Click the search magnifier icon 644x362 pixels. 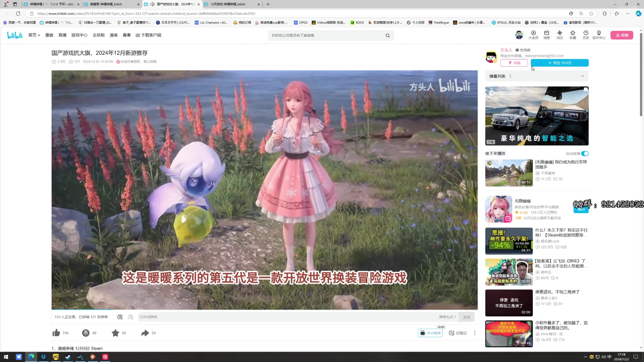(388, 36)
